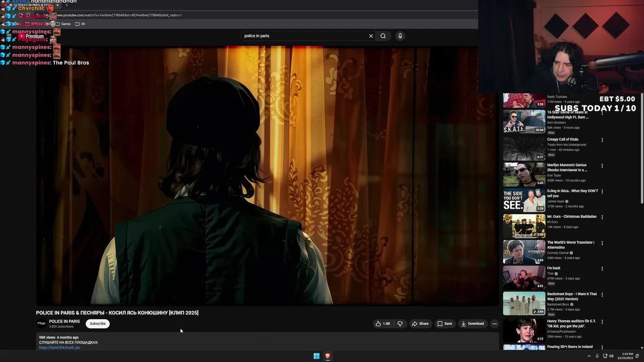The width and height of the screenshot is (644, 362).
Task: Open the network status tray icon
Action: [x=604, y=356]
